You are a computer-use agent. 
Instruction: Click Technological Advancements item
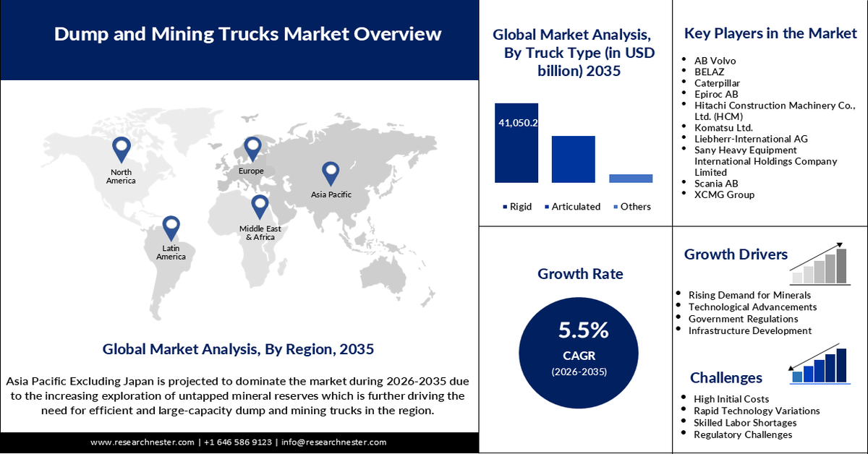[x=752, y=307]
